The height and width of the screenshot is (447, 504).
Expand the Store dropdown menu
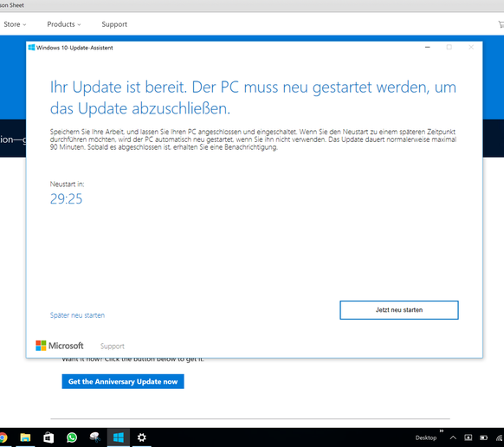click(x=15, y=24)
